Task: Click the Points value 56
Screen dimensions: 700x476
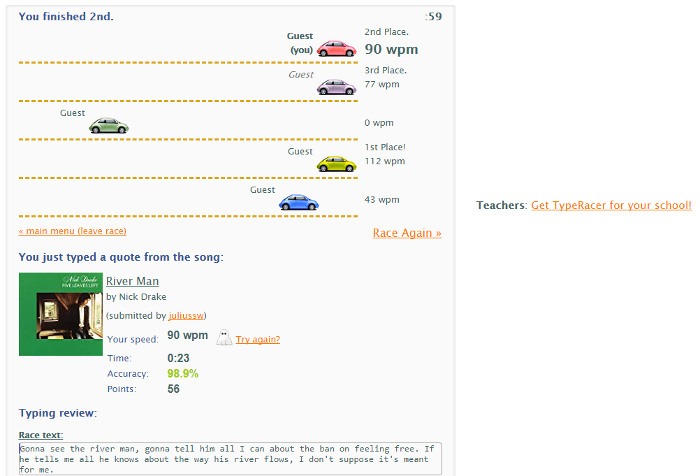Action: tap(173, 389)
